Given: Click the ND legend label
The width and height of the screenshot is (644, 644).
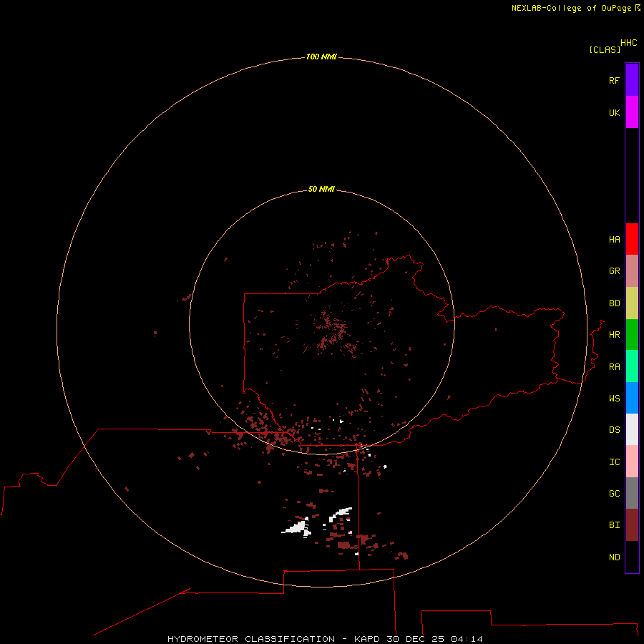Looking at the screenshot, I should coord(614,557).
